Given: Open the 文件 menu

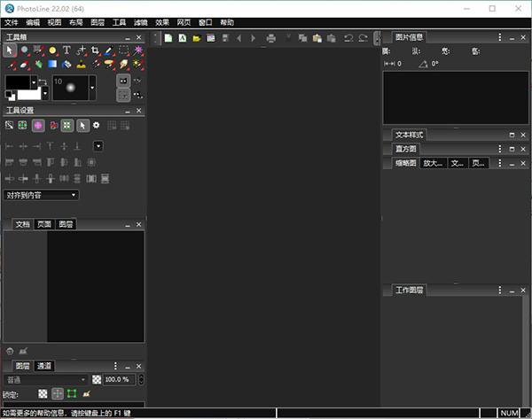Looking at the screenshot, I should 12,23.
